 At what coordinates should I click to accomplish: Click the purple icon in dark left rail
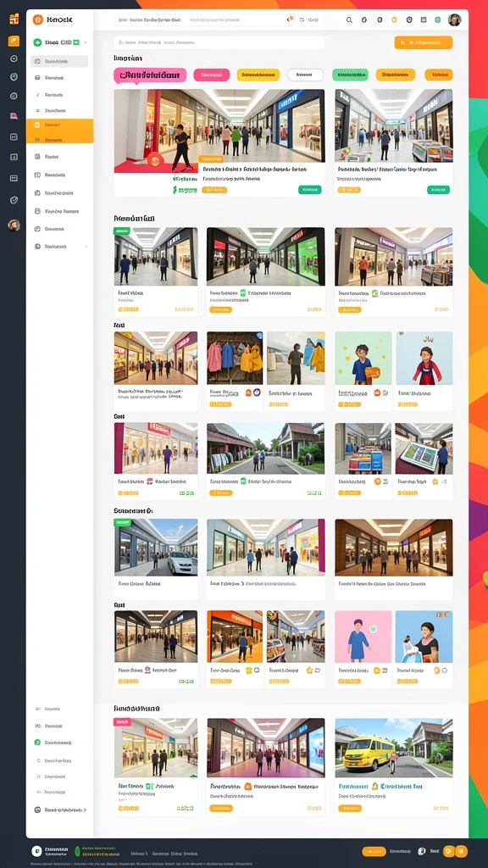(x=14, y=115)
